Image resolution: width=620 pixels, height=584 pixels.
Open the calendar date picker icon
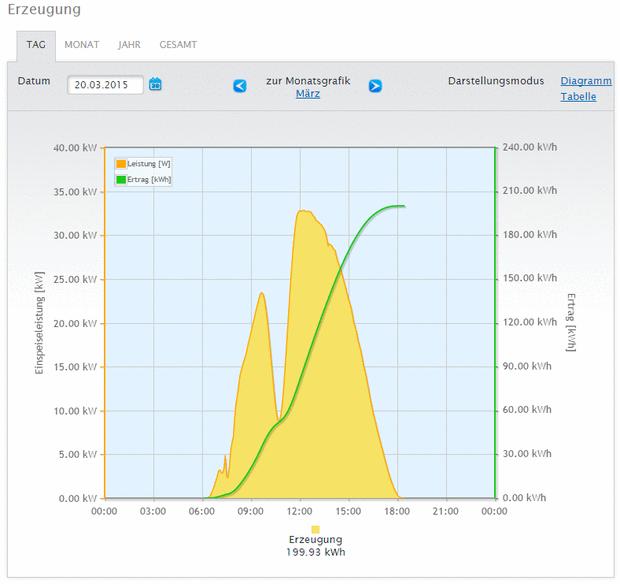[155, 84]
